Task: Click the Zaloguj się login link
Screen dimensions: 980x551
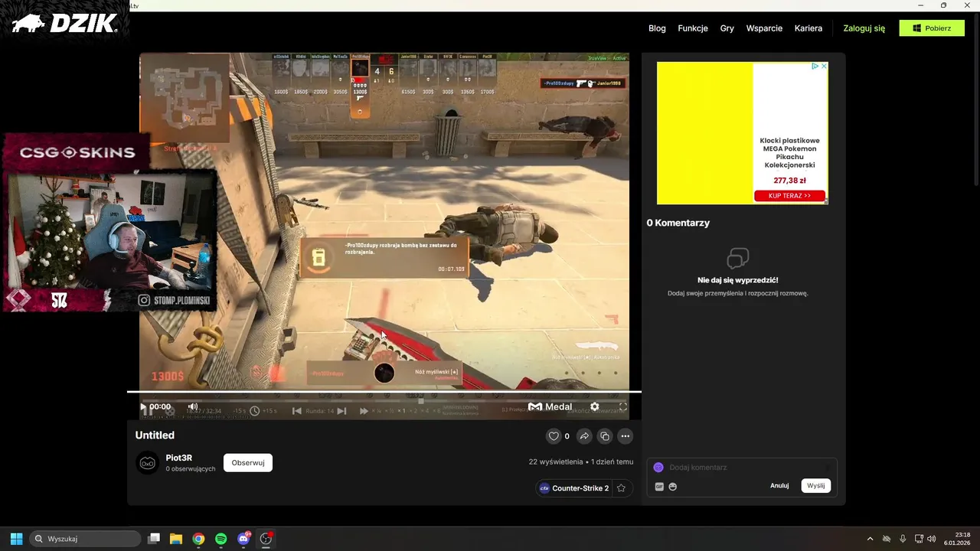Action: pyautogui.click(x=864, y=28)
